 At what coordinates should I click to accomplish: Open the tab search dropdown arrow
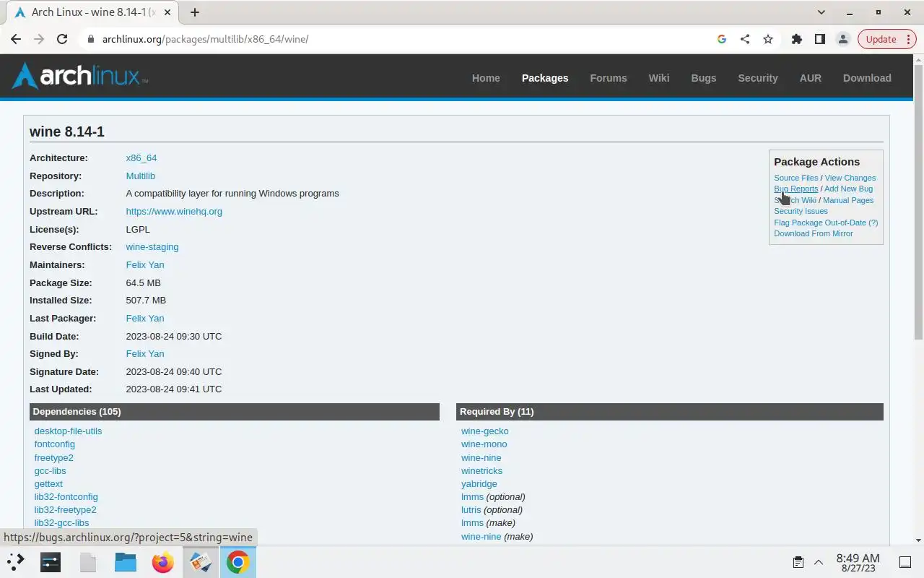click(x=821, y=12)
